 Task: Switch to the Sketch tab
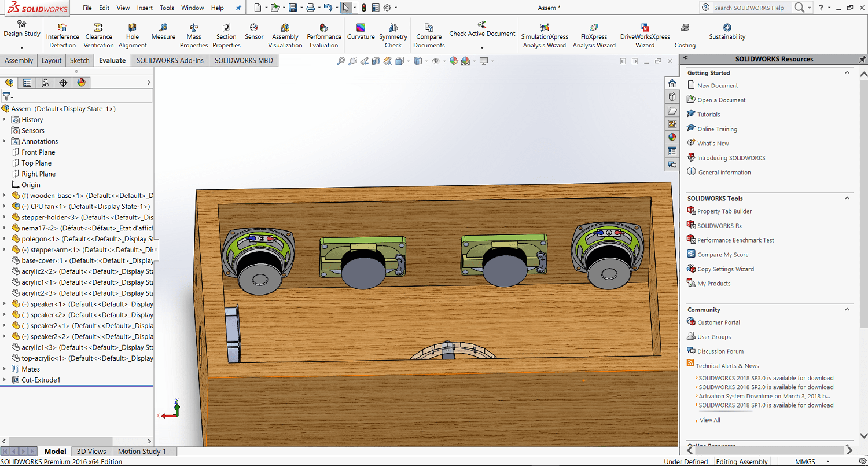(80, 60)
